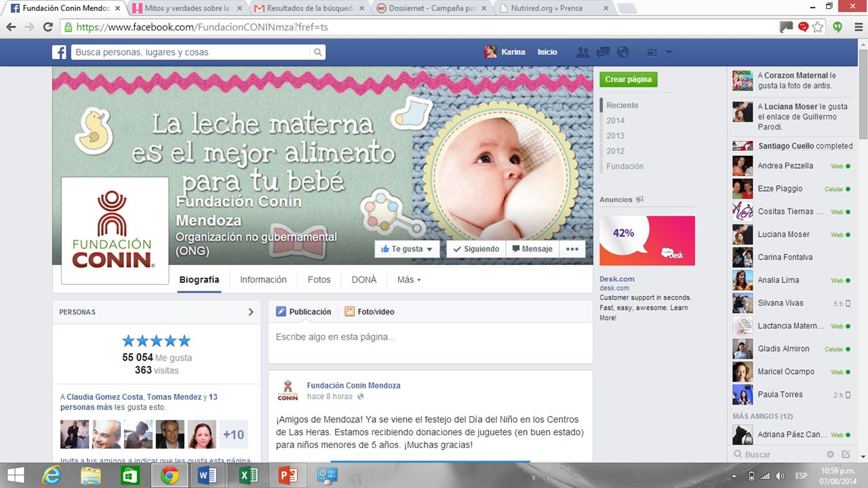Open Fundación Conin Mendoza post author link
Image resolution: width=868 pixels, height=488 pixels.
pyautogui.click(x=353, y=385)
